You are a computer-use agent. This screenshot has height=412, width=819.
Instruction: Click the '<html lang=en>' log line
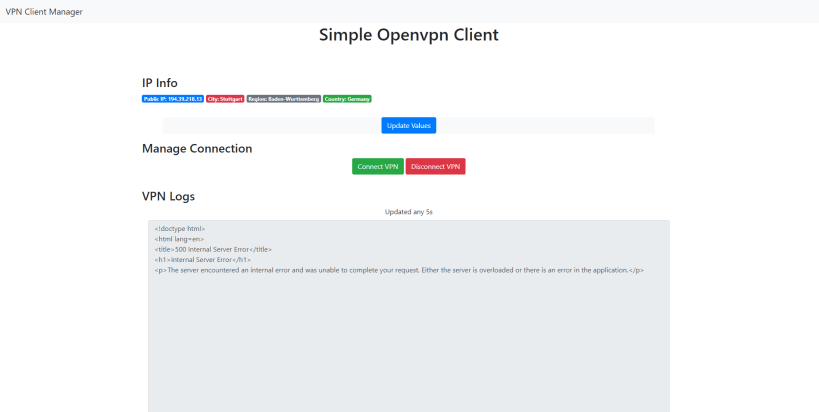click(179, 239)
